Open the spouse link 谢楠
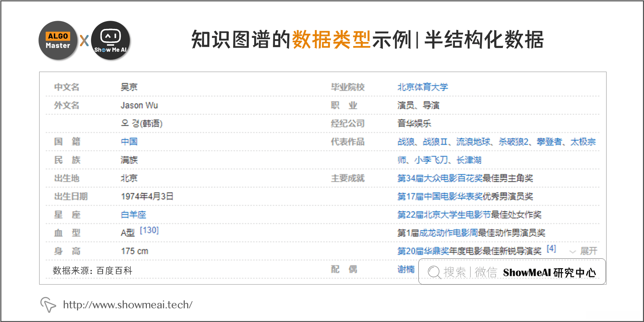644x322 pixels. coord(406,269)
